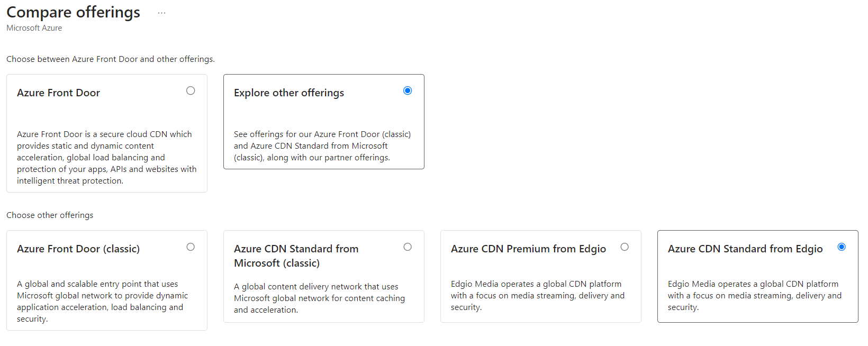The image size is (868, 346).
Task: Open the ellipsis menu beside Compare offerings
Action: pyautogui.click(x=161, y=13)
